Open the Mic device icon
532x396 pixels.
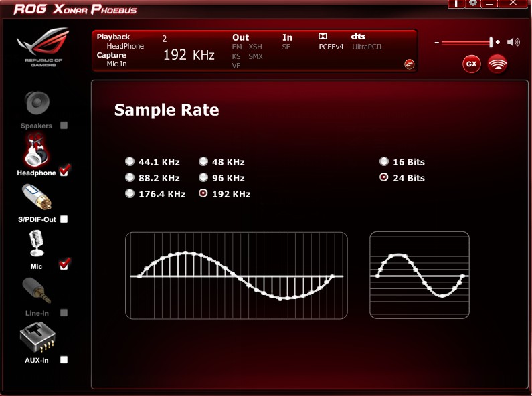[x=37, y=243]
